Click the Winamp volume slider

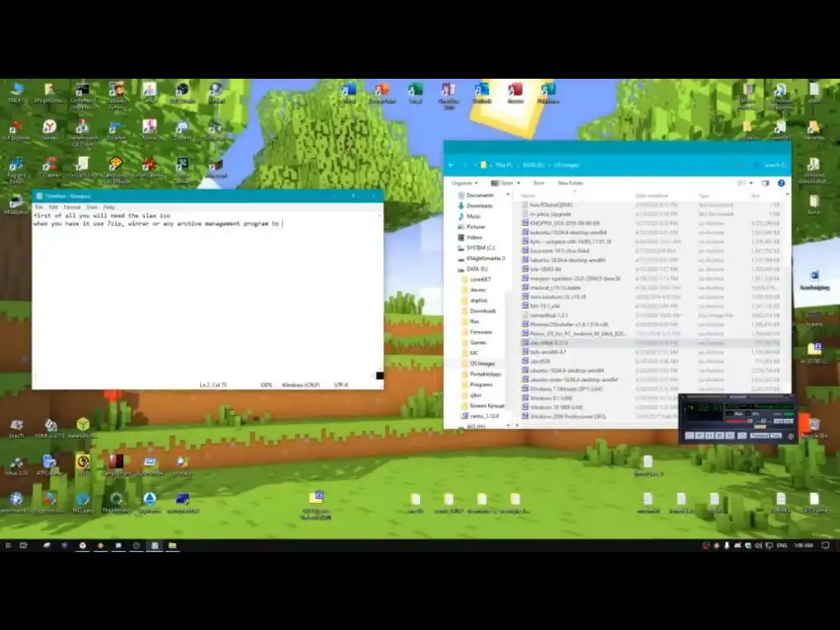pos(739,421)
